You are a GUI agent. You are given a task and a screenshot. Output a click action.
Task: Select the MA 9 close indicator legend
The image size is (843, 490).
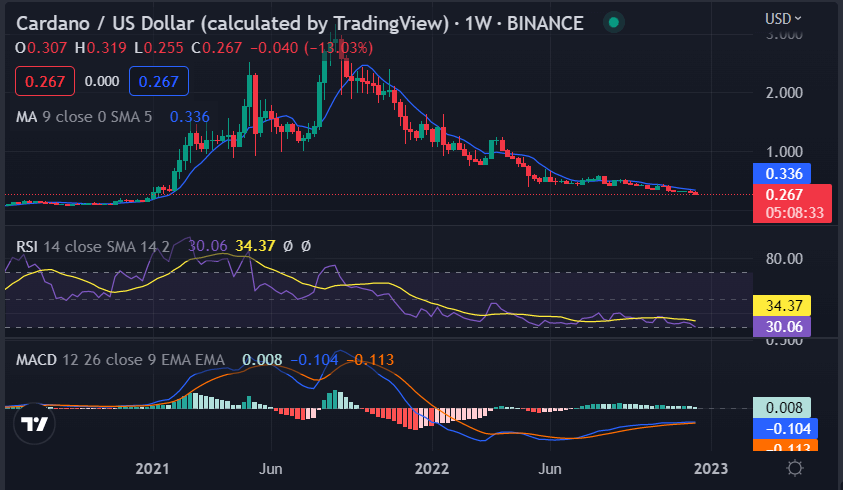click(x=84, y=117)
